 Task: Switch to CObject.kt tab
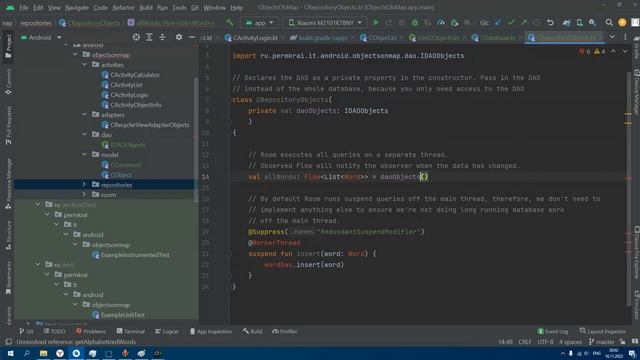(378, 38)
